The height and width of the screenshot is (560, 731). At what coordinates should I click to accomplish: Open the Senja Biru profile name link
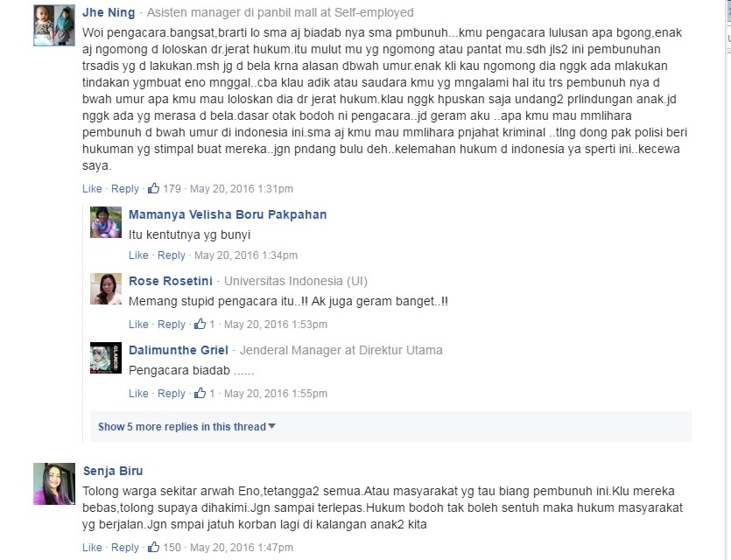coord(113,471)
